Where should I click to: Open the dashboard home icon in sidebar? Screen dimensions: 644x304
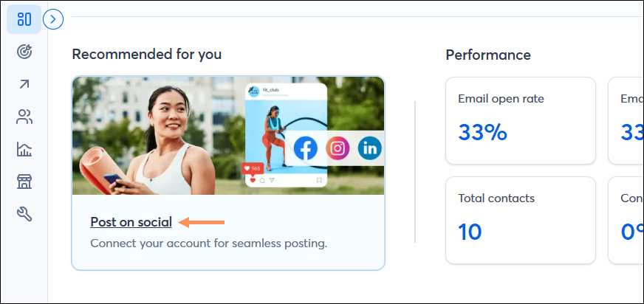coord(24,19)
